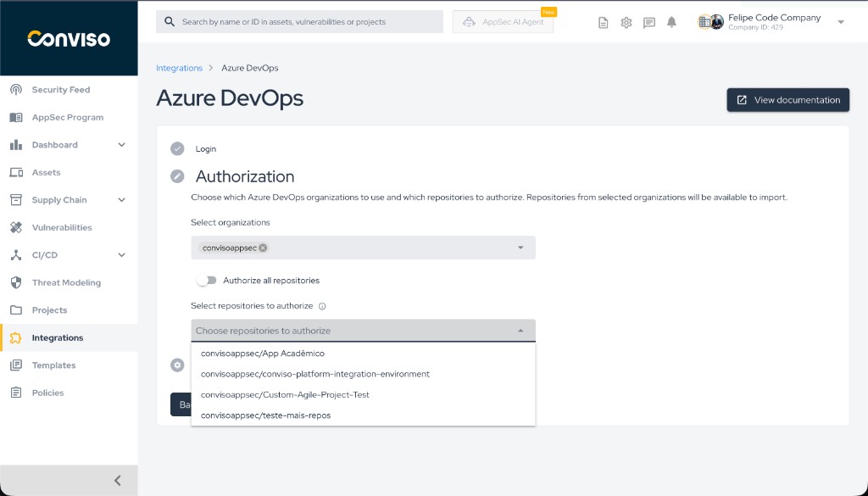The image size is (868, 496).
Task: Go to the Integrations breadcrumb link
Action: coord(179,67)
